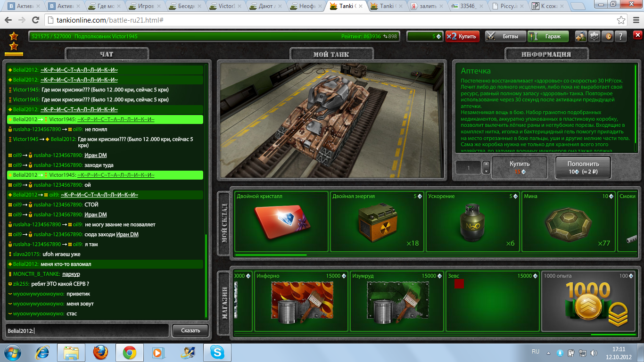Open Windows Explorer folder from taskbar
The height and width of the screenshot is (362, 644).
71,352
